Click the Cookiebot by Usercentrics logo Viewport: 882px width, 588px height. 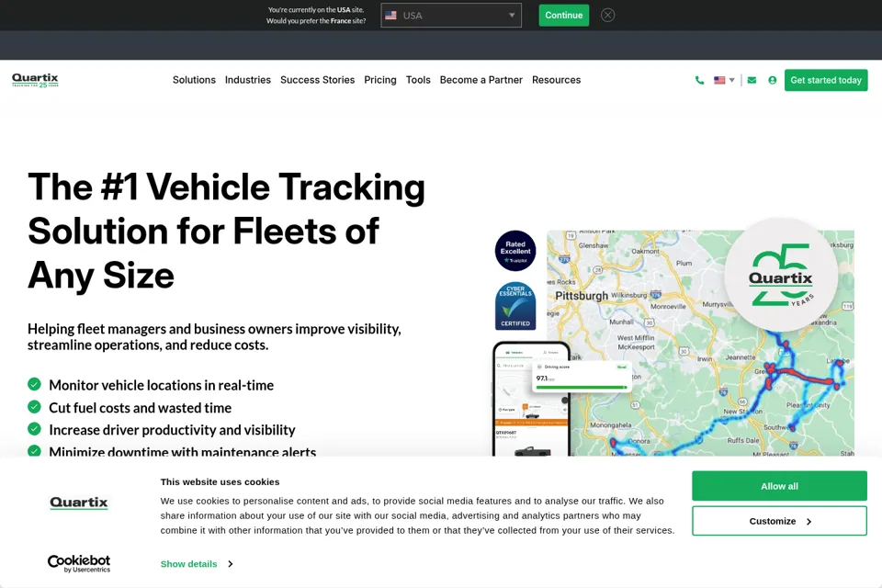(79, 563)
